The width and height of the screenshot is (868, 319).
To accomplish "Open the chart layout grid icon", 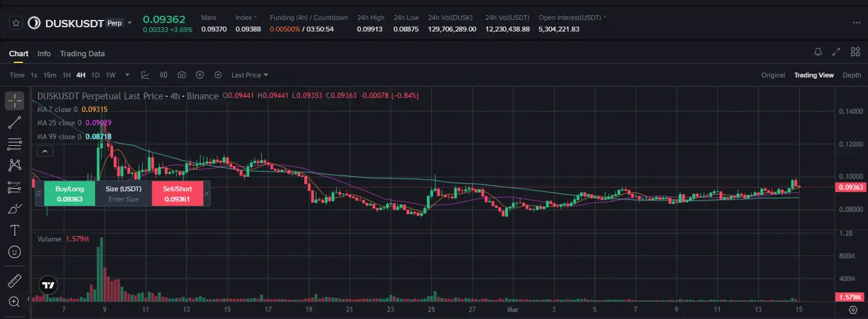I will [x=855, y=52].
